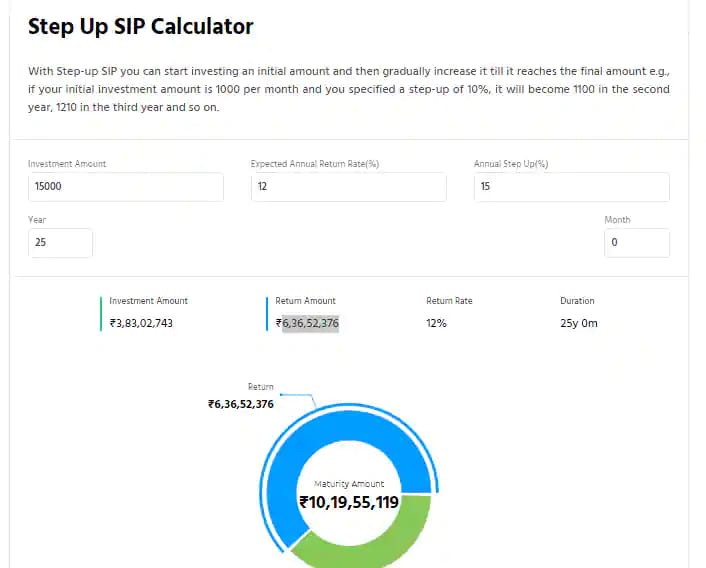Click the Year label above its input

coord(37,220)
